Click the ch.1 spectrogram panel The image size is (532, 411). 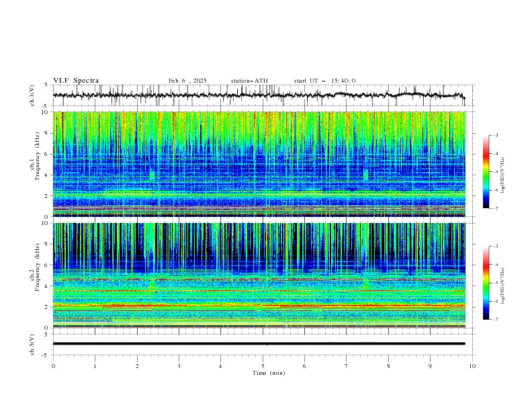[x=259, y=164]
